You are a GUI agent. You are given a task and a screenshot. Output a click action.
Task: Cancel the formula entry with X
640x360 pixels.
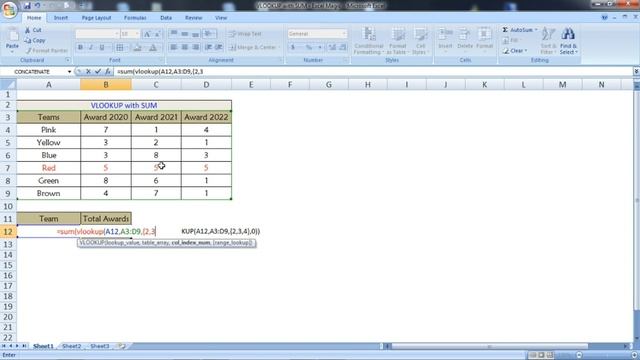(x=88, y=71)
